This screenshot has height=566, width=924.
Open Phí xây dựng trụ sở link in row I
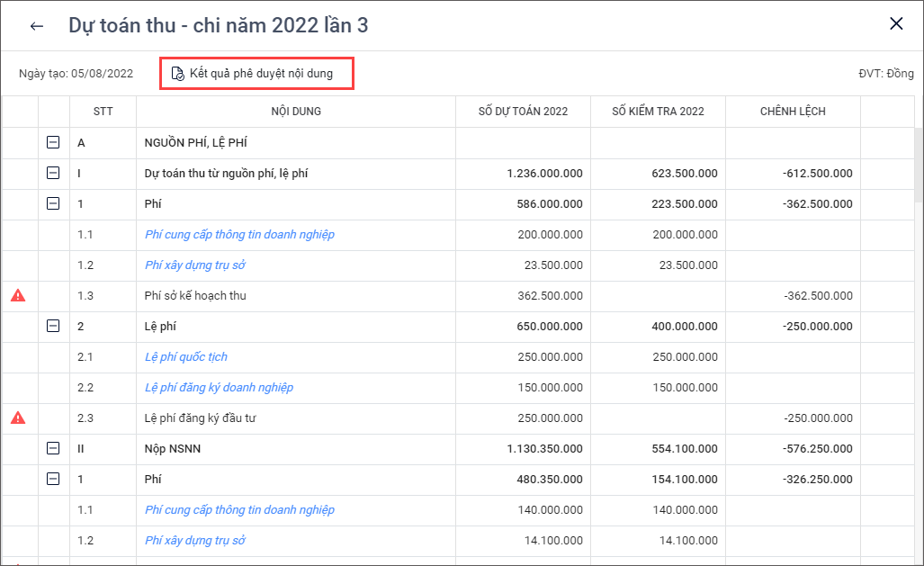pyautogui.click(x=195, y=265)
